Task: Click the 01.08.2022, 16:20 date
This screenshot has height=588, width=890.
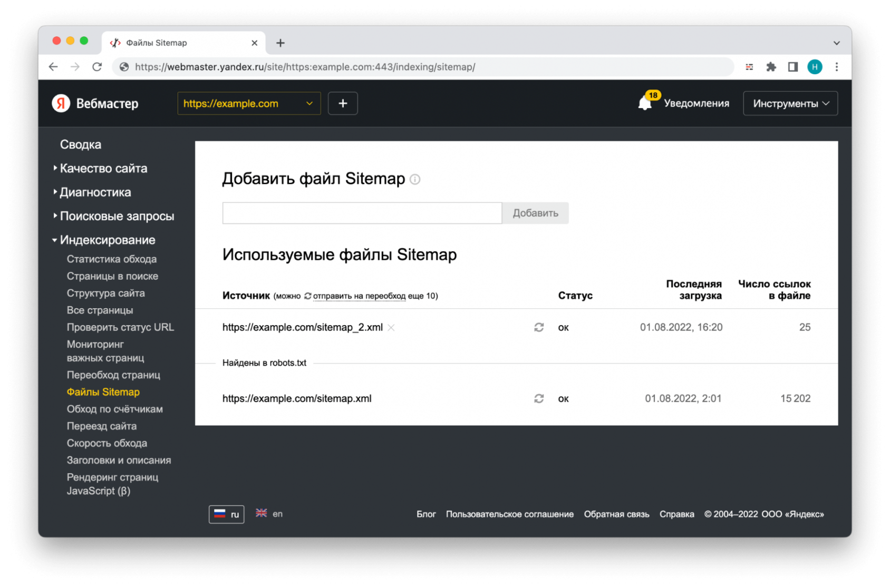Action: click(681, 327)
